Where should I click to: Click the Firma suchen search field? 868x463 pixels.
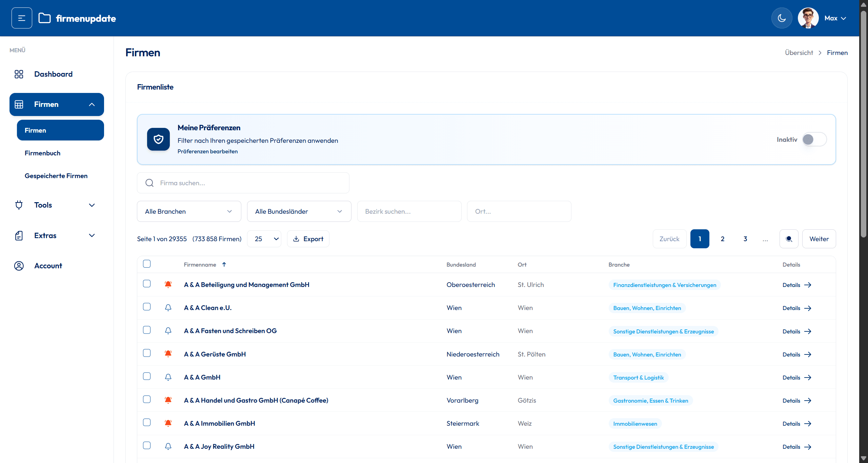[243, 182]
